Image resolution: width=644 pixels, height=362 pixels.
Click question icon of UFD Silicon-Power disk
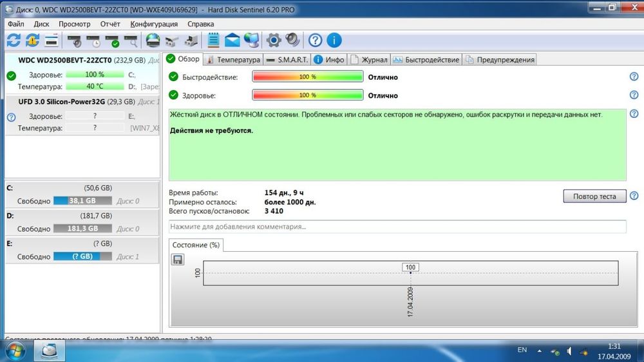click(x=11, y=117)
